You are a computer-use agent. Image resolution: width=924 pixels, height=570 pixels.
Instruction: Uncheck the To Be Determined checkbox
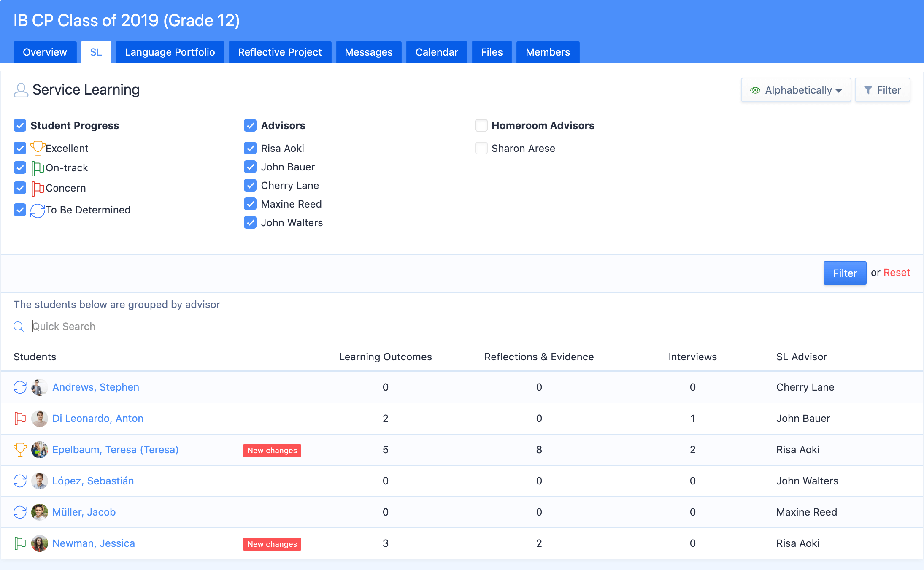pos(20,210)
